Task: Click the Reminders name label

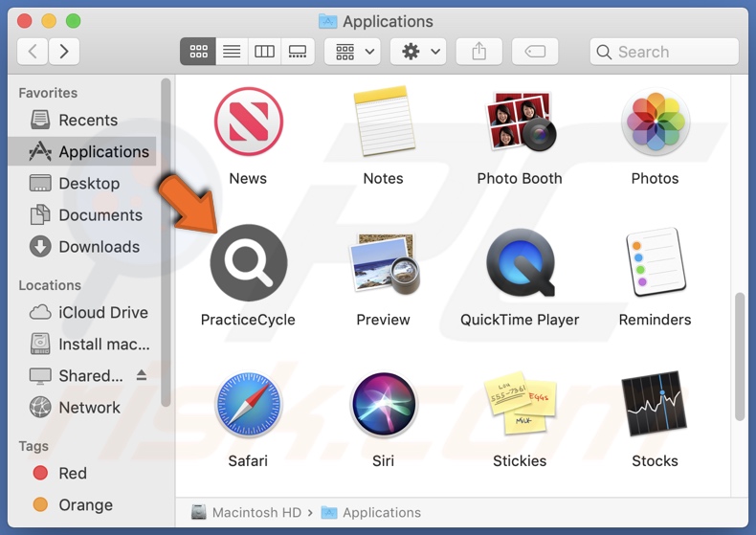Action: point(655,320)
